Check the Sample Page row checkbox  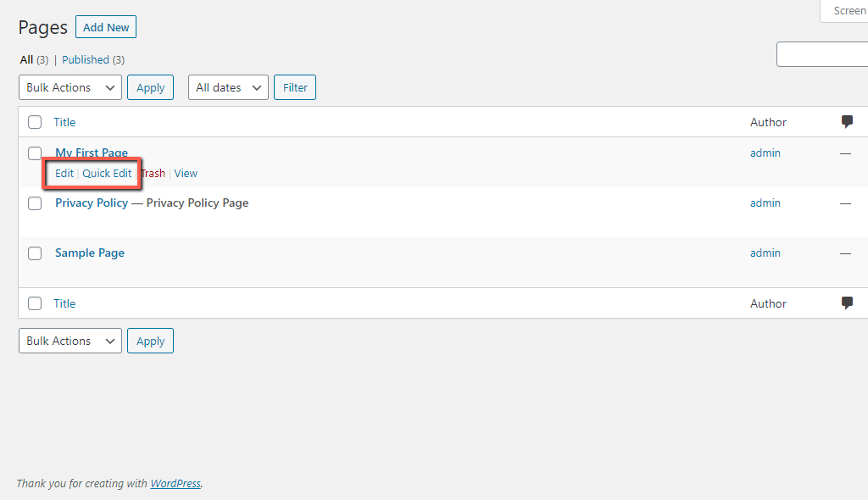tap(35, 253)
